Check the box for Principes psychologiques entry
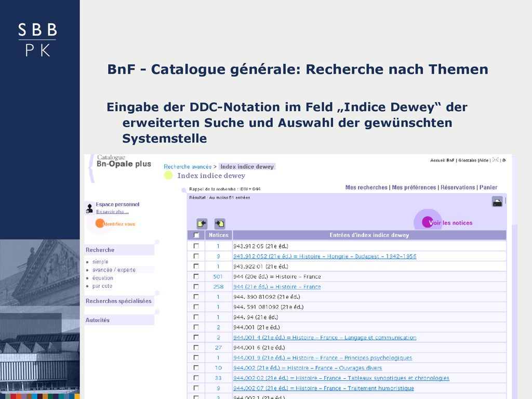532x399 pixels. click(x=196, y=357)
